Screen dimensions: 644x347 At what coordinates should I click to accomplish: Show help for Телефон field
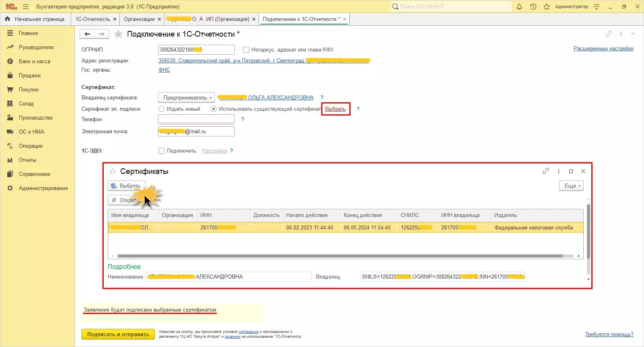(x=242, y=119)
